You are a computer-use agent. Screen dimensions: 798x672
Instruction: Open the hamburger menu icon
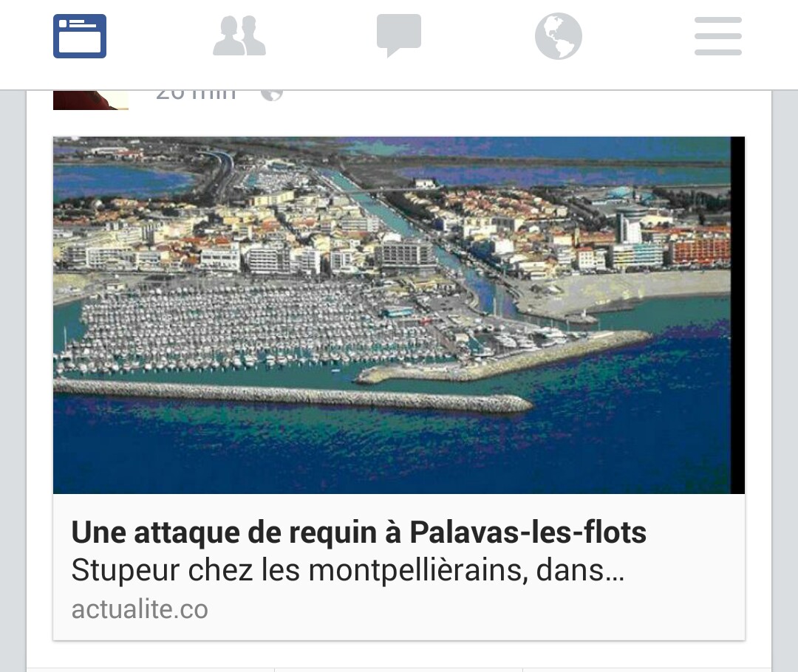coord(718,36)
